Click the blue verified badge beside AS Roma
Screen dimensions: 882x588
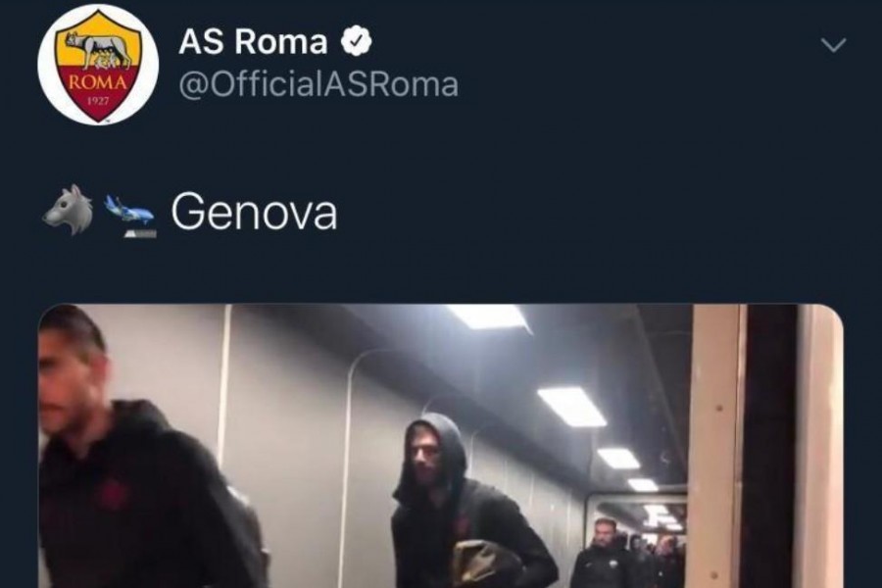356,42
